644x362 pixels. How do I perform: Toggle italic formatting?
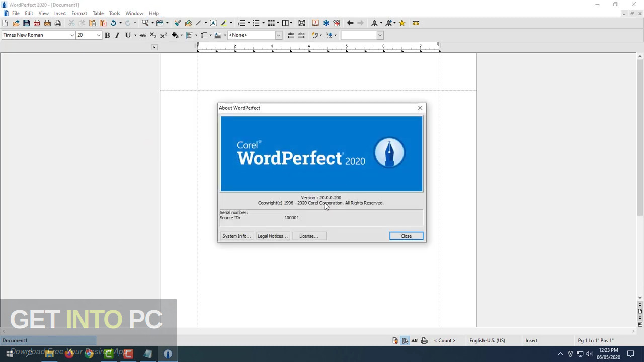[117, 35]
